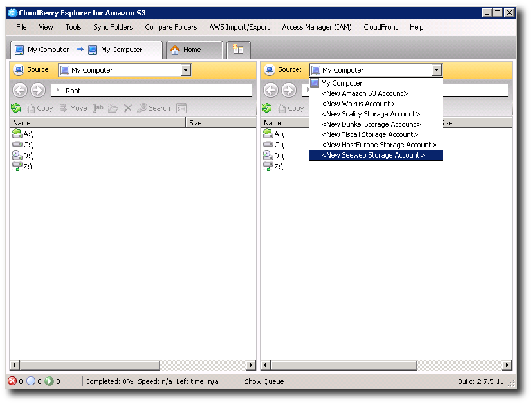Open the Help menu

416,27
